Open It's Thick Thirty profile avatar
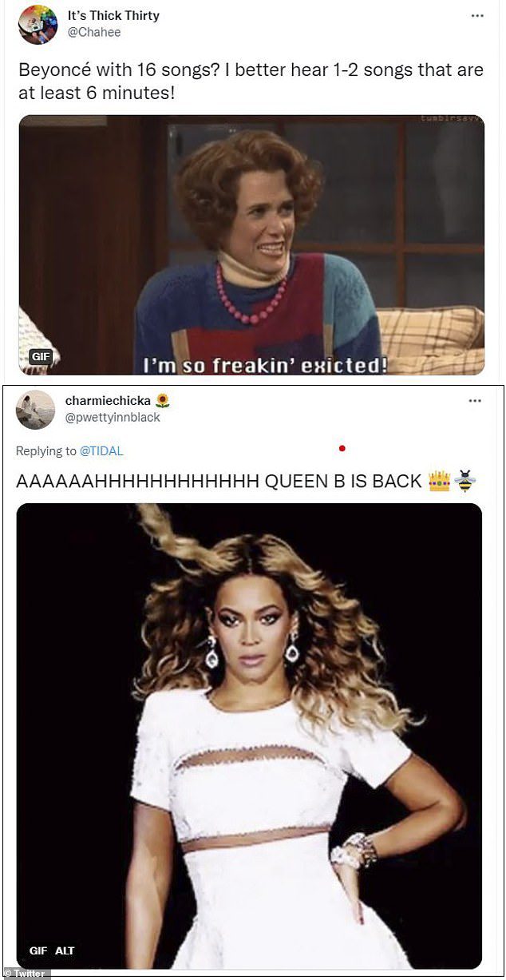The height and width of the screenshot is (980, 506). point(38,24)
